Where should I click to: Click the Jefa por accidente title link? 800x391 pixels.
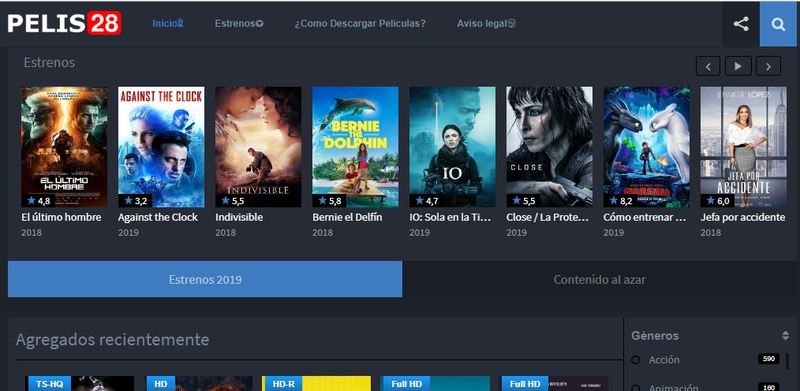(742, 217)
